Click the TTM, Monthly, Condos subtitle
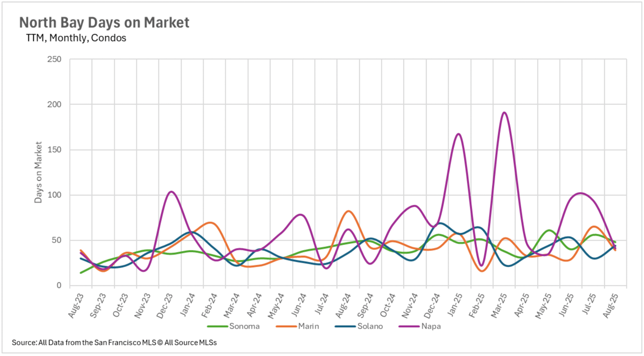The width and height of the screenshot is (644, 356). (76, 38)
